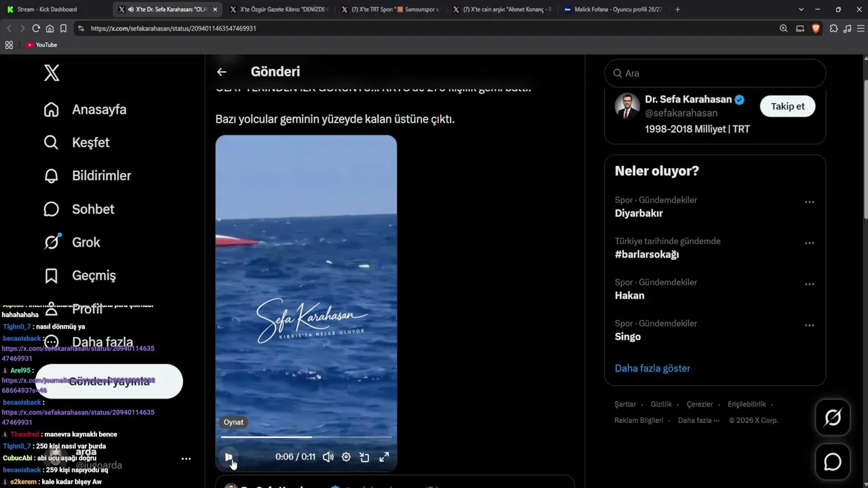Click the browser forward arrow

pos(22,28)
